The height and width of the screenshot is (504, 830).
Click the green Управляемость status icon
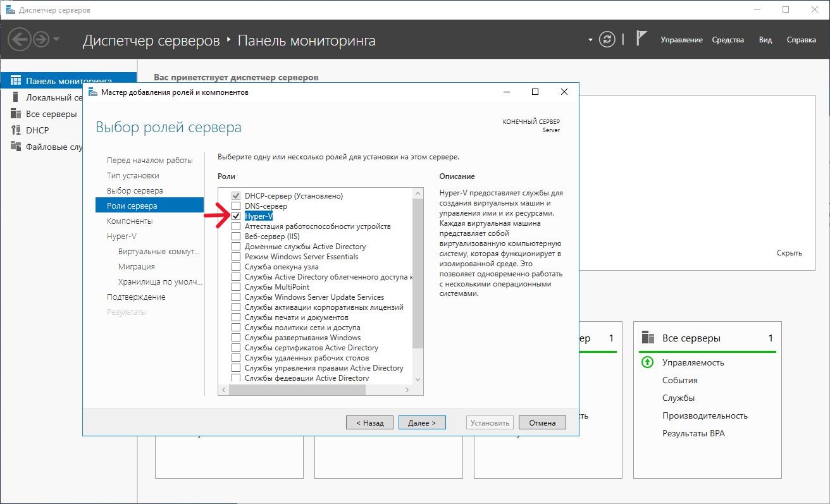(x=647, y=362)
